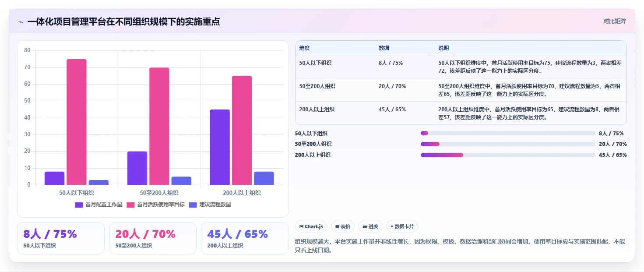Screen dimensions: 644x272
Task: Click y-axis value 80
Action: pos(27,50)
